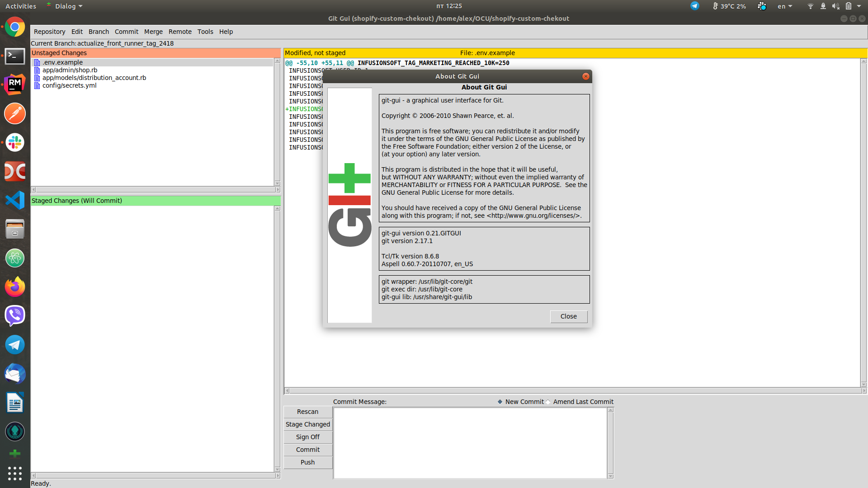868x488 pixels.
Task: Click inside the Commit Message text area
Action: coord(470,443)
